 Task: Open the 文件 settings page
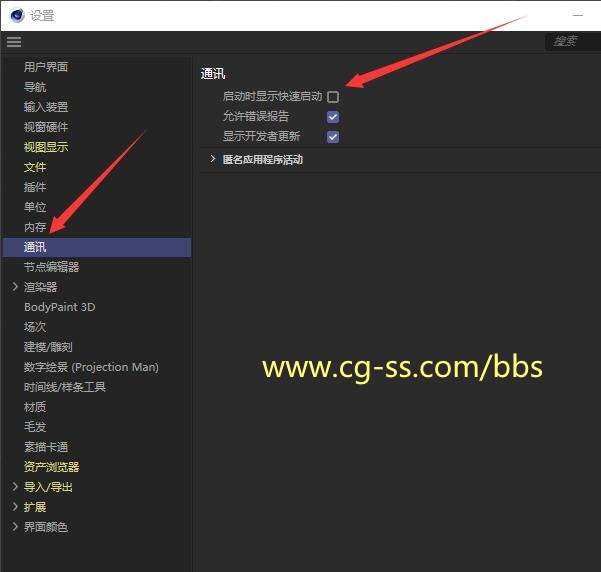[35, 167]
